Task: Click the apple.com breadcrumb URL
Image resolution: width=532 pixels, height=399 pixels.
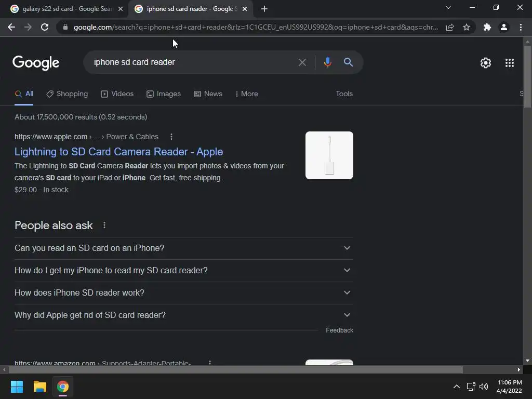Action: pos(87,137)
